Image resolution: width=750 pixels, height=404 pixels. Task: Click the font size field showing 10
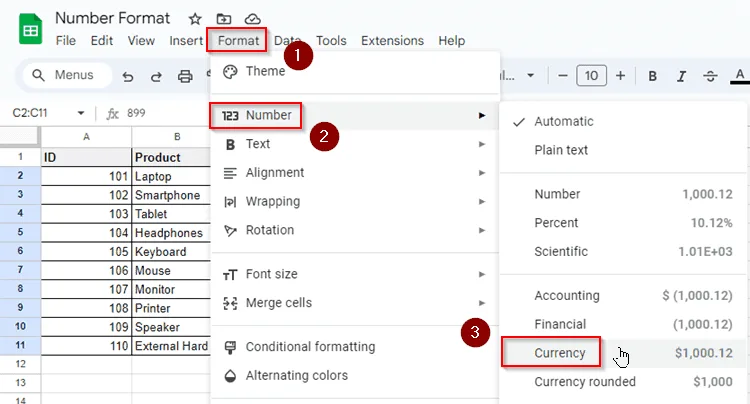[x=592, y=76]
